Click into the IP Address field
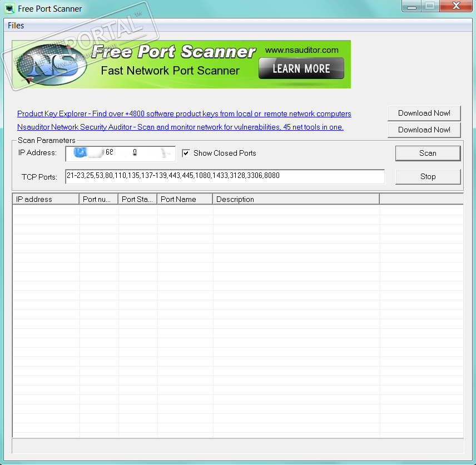This screenshot has width=476, height=465. pos(121,154)
